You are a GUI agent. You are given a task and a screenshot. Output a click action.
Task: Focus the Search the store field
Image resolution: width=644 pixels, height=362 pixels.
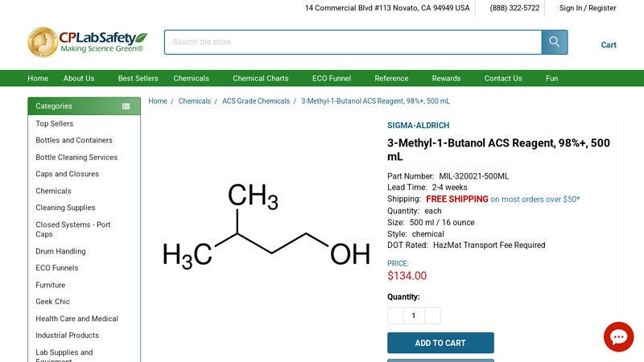click(x=353, y=42)
